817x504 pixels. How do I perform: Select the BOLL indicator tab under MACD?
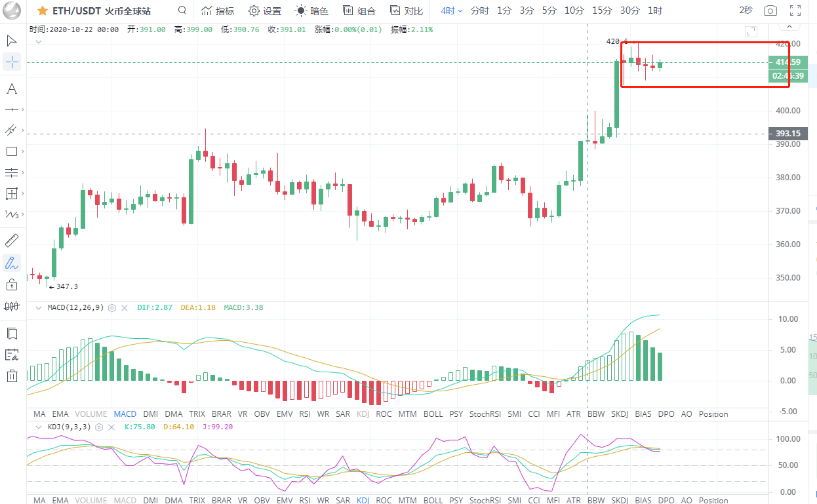click(433, 414)
